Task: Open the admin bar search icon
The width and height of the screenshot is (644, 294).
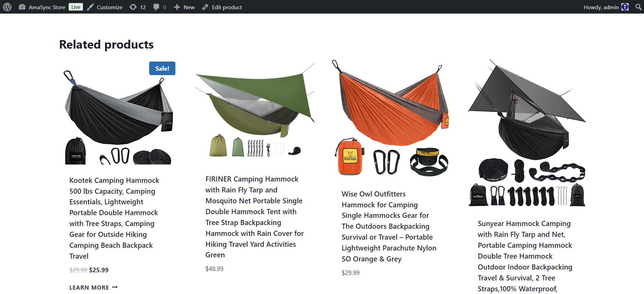Action: [638, 7]
